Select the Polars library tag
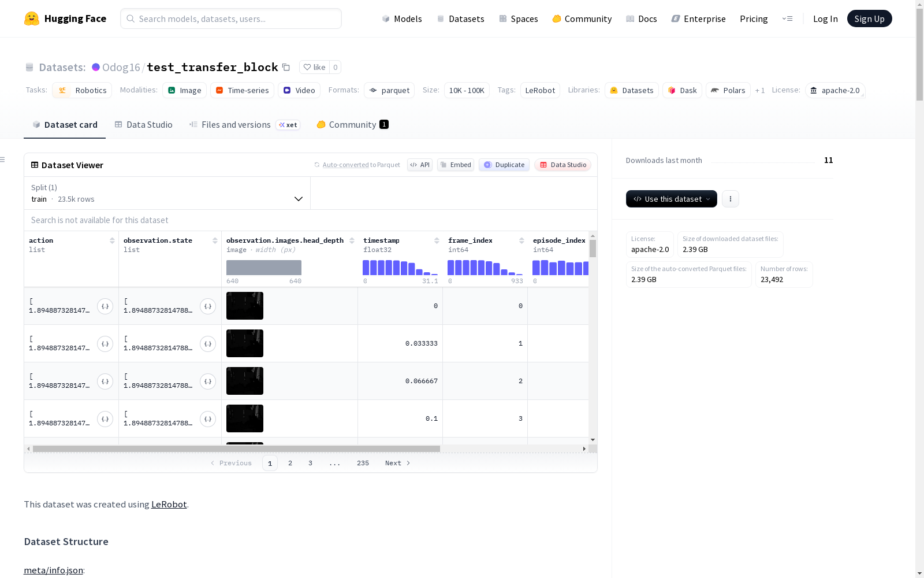This screenshot has height=578, width=924. pos(728,90)
